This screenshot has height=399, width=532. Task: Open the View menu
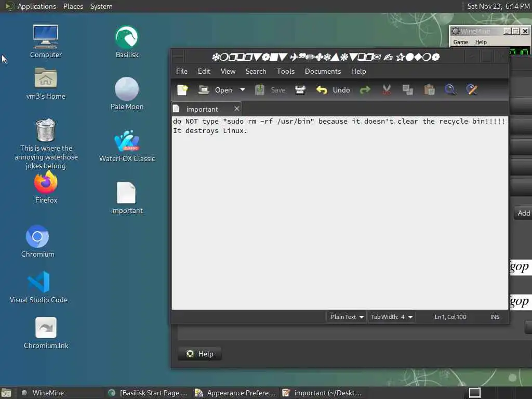[228, 71]
